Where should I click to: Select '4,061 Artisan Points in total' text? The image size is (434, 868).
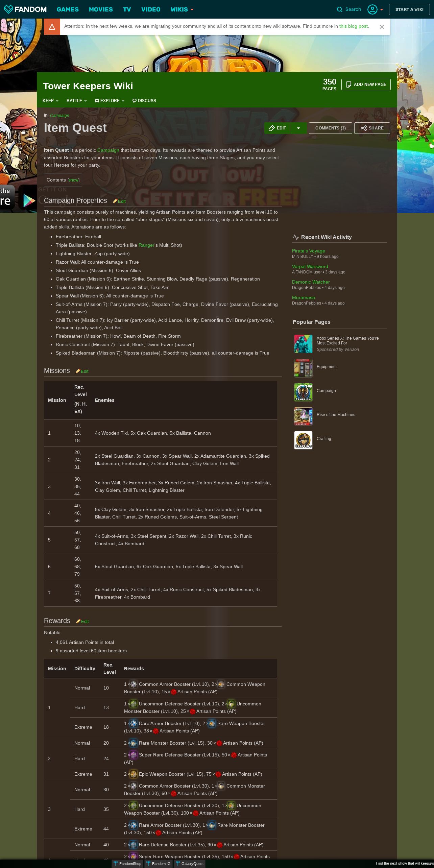click(85, 642)
